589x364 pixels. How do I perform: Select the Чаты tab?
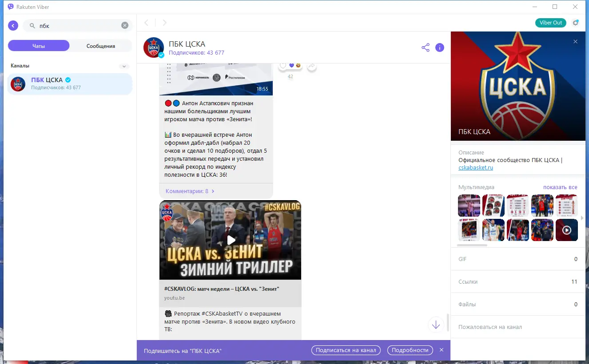pyautogui.click(x=38, y=45)
